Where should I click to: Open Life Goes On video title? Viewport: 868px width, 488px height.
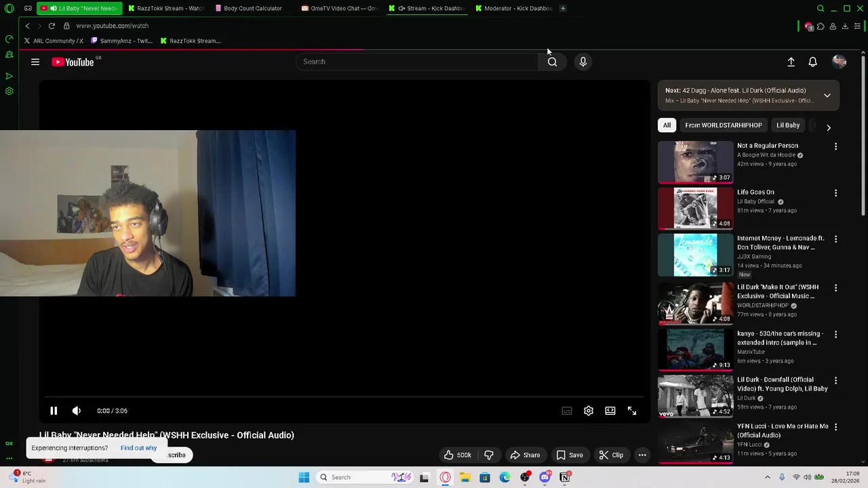click(x=755, y=192)
